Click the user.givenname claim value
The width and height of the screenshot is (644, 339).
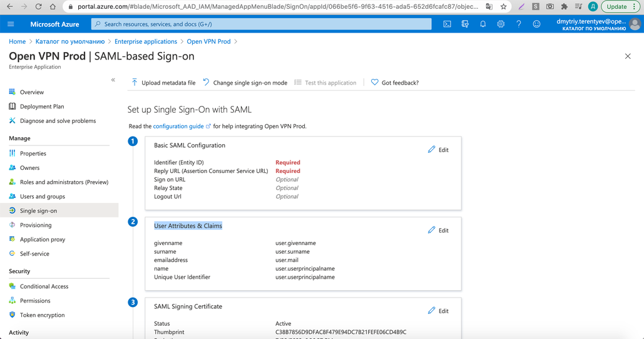(295, 243)
